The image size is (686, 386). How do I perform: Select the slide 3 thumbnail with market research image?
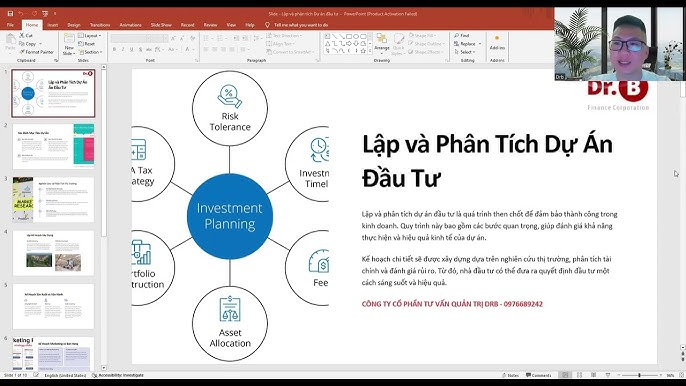[x=53, y=199]
